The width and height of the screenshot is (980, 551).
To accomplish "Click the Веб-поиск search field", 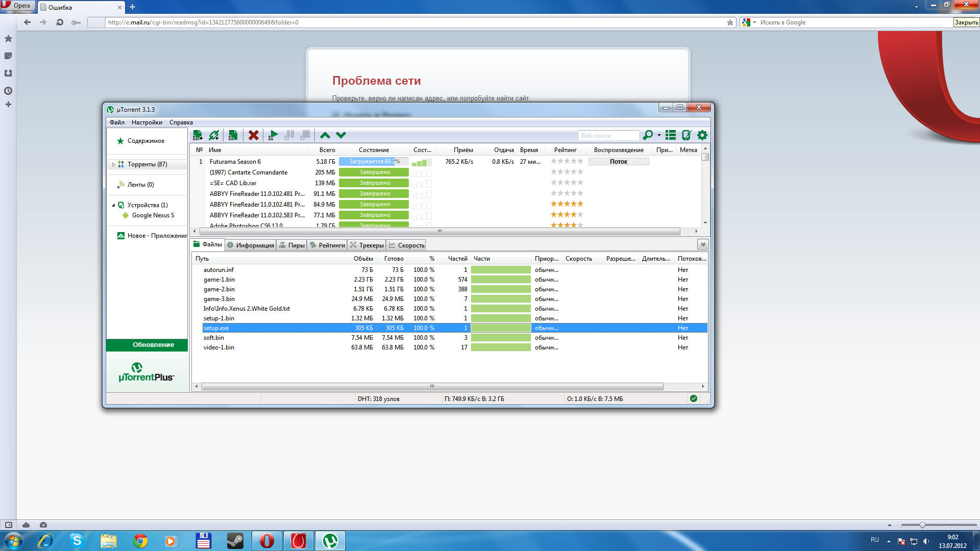I will coord(608,136).
